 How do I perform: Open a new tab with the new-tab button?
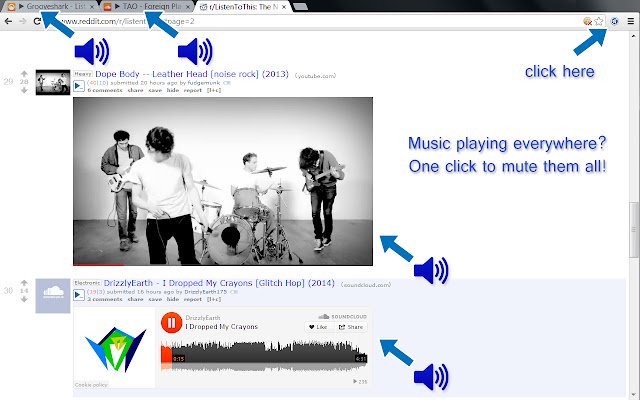point(300,6)
